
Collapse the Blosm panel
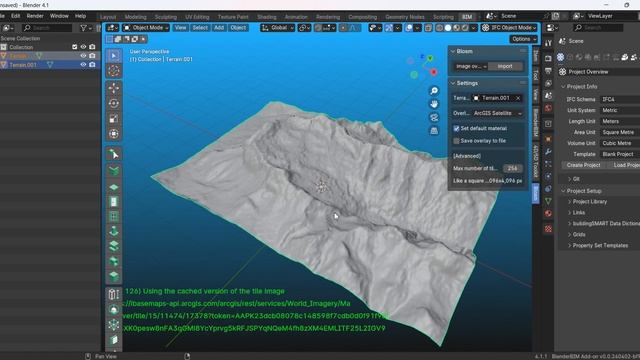coord(453,51)
